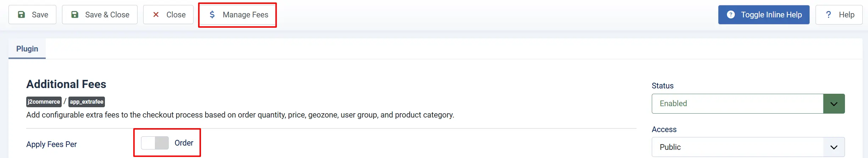Image resolution: width=868 pixels, height=158 pixels.
Task: Click the app_extrafee badge tag
Action: tap(86, 102)
